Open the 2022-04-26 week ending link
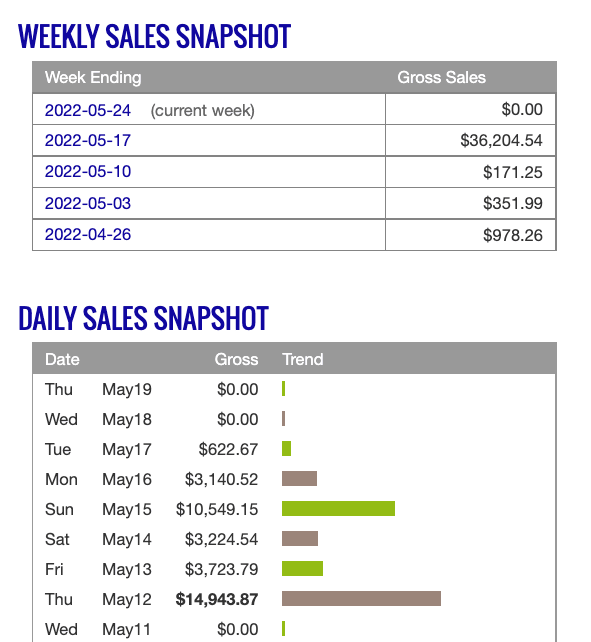 coord(88,235)
